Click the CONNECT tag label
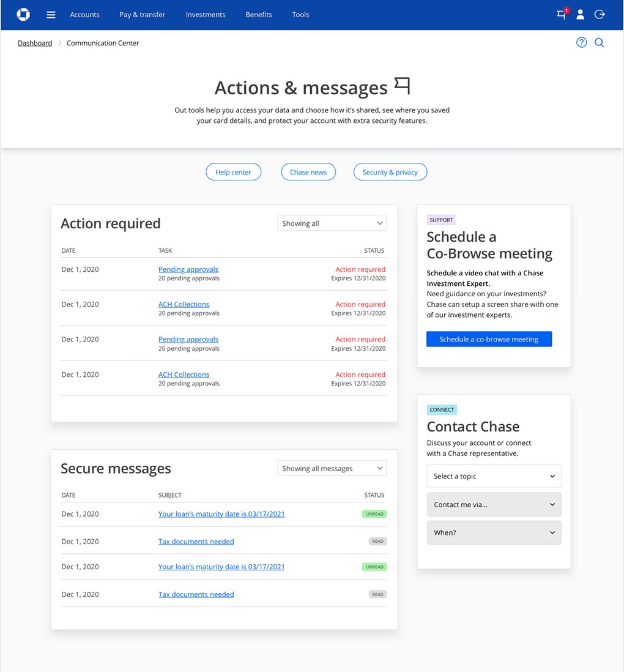 click(x=442, y=409)
